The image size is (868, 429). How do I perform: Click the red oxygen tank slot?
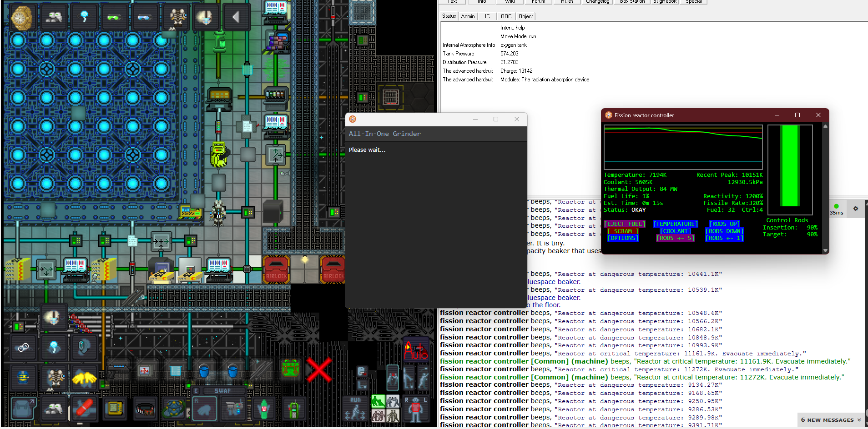[84, 408]
